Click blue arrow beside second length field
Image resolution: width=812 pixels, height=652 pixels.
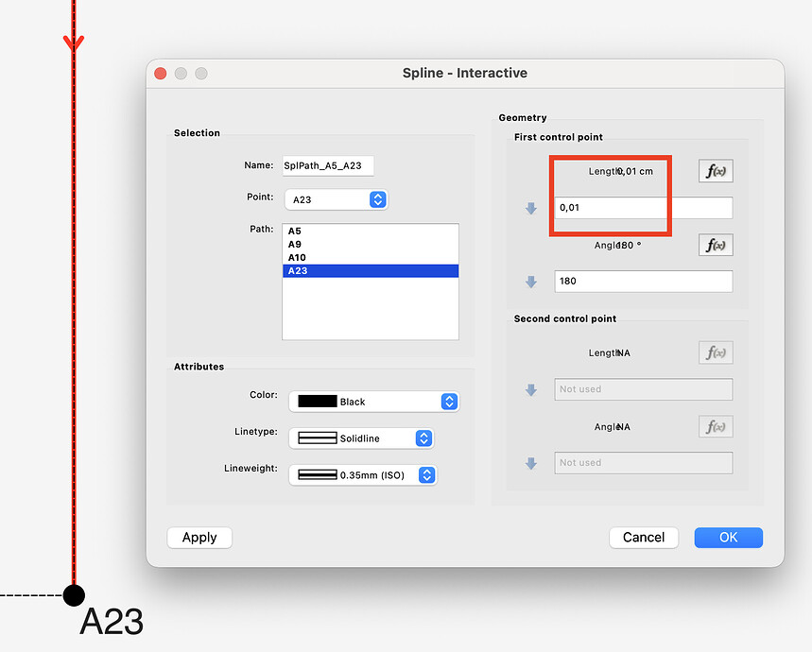click(531, 389)
